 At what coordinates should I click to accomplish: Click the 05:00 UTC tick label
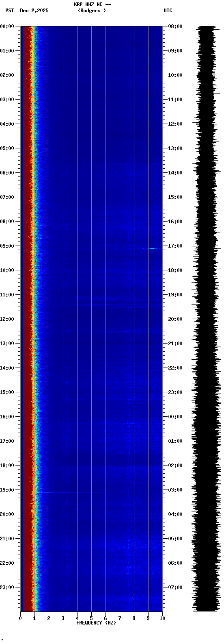[x=175, y=539]
